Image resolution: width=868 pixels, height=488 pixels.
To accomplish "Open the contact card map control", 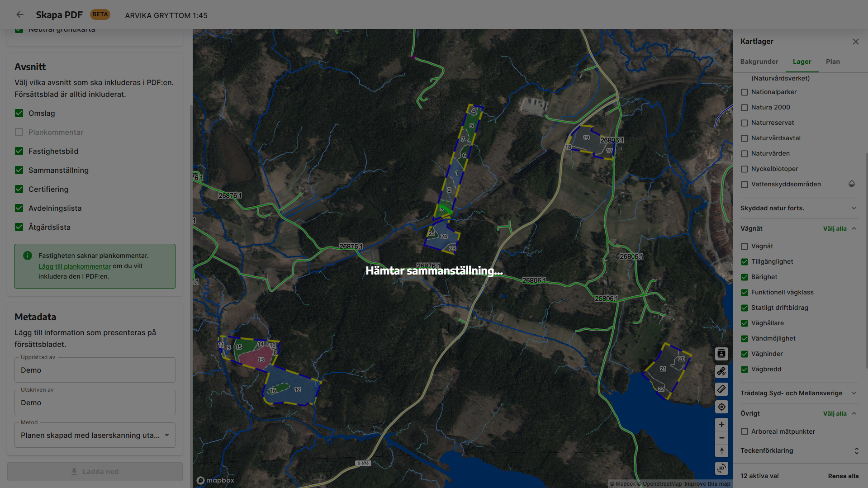I will (x=721, y=354).
